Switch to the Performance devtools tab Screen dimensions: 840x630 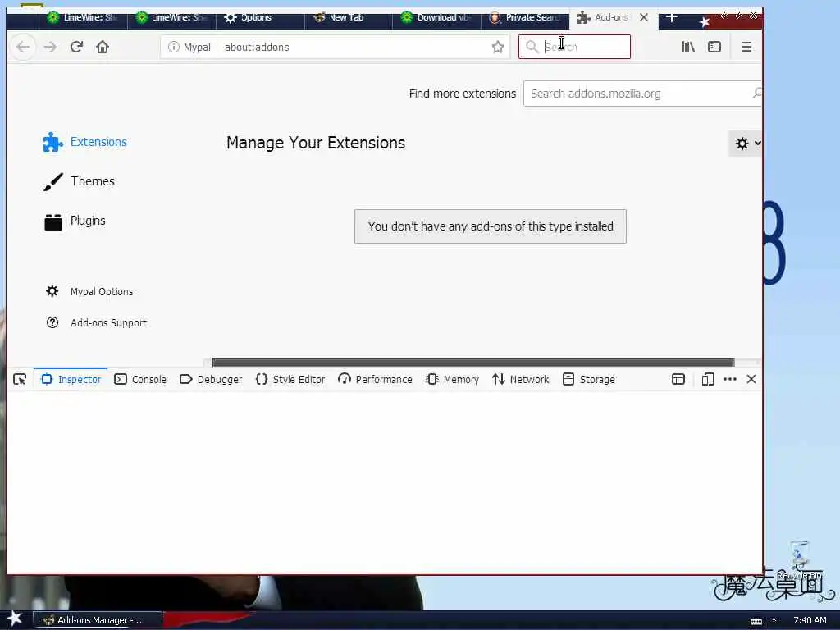(x=375, y=379)
